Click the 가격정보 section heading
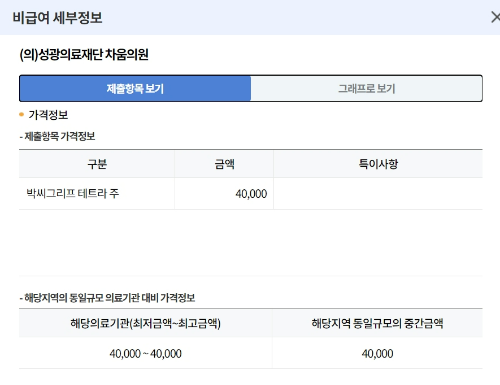 click(48, 115)
